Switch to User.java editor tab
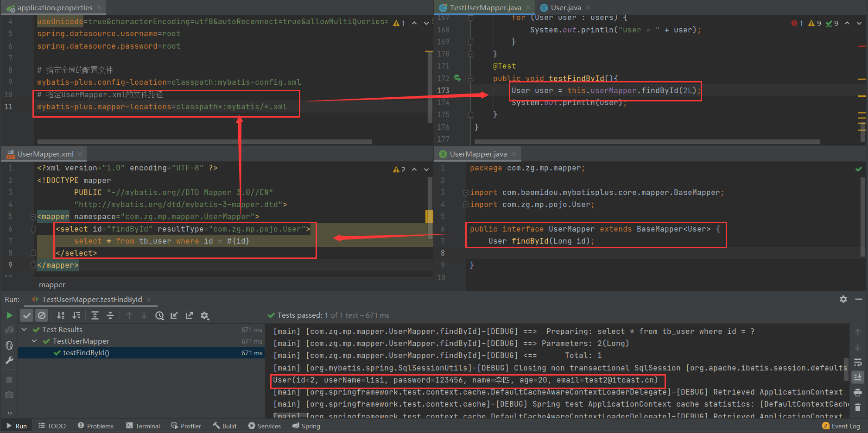Image resolution: width=868 pixels, height=433 pixels. point(565,8)
